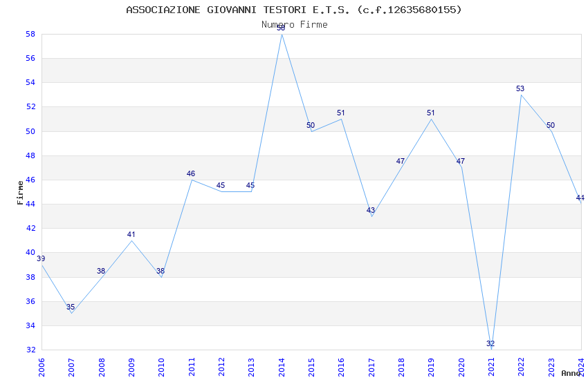Screen dimensions: 588x380
Task: Click the 2018 year label on x-axis
Action: tap(402, 368)
